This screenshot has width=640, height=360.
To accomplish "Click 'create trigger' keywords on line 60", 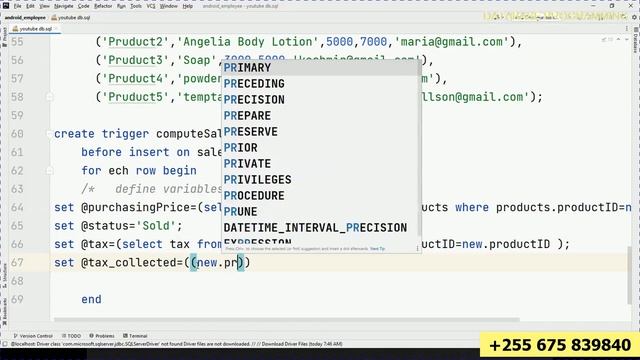I will (102, 134).
